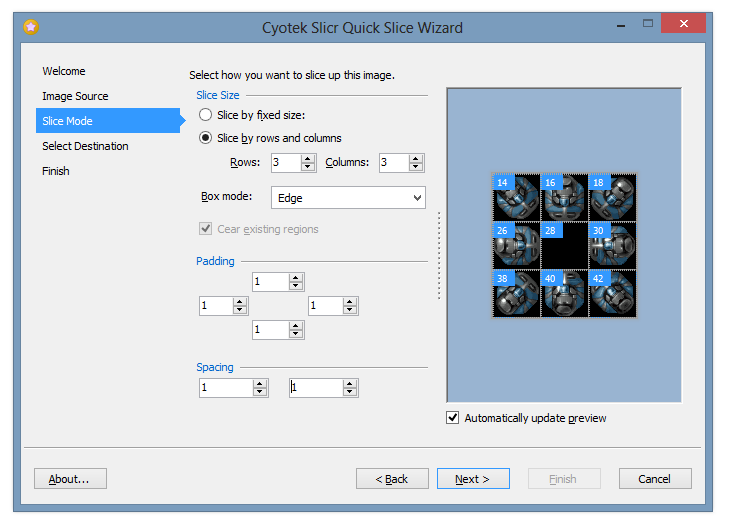Go to Select Destination wizard step
Screen dimensions: 730x531
coord(85,146)
